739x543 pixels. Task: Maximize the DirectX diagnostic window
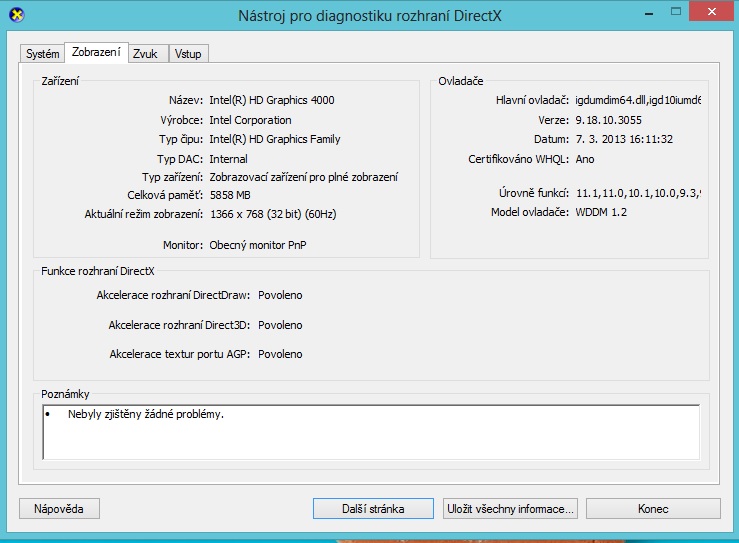tap(676, 11)
